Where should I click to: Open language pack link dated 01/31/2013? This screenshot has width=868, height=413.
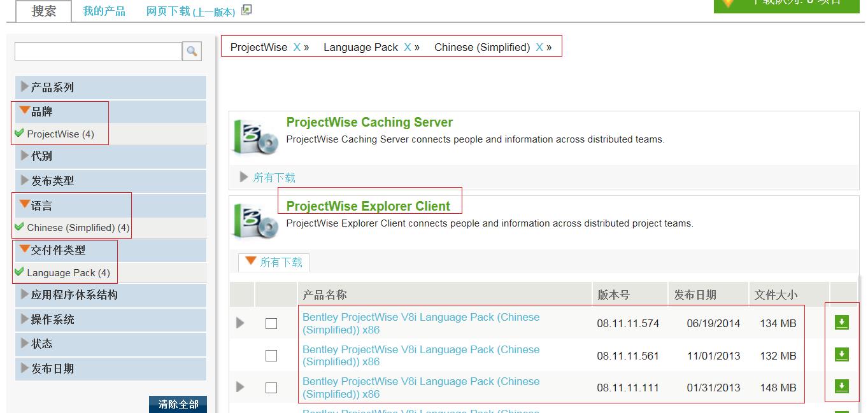tap(421, 388)
